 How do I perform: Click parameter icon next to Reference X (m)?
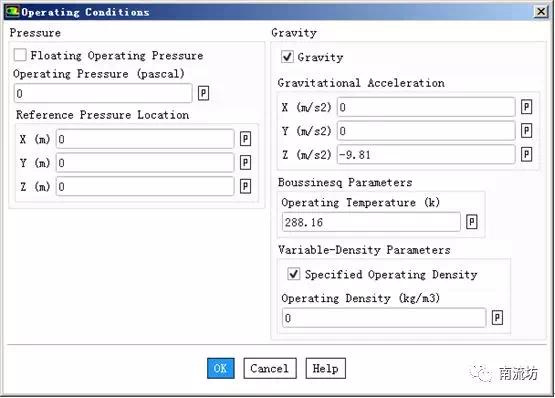[x=245, y=139]
